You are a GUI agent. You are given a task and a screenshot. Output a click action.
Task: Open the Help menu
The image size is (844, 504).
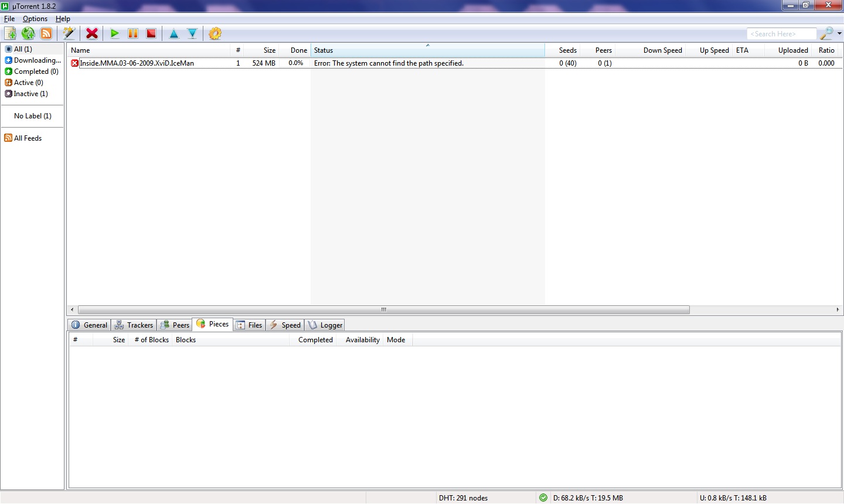pyautogui.click(x=63, y=19)
